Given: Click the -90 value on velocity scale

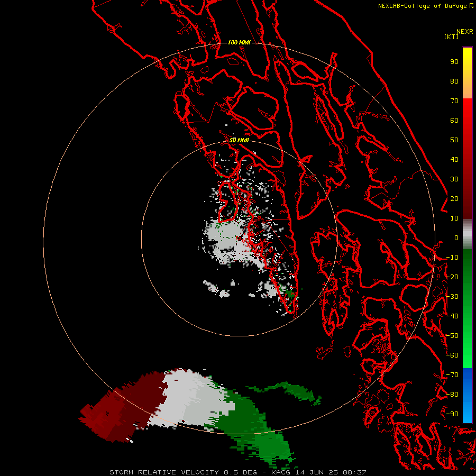Looking at the screenshot, I should (452, 414).
